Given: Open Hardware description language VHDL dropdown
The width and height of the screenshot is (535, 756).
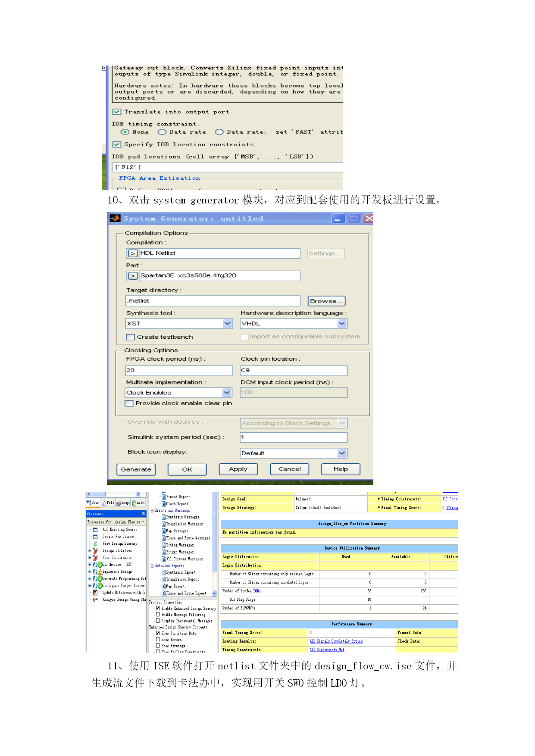Looking at the screenshot, I should coord(342,323).
